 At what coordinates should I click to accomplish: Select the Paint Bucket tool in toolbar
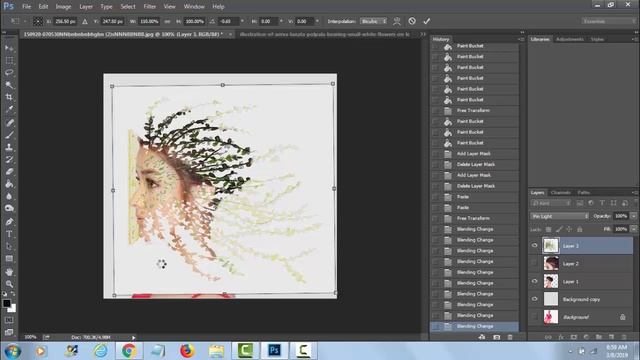pyautogui.click(x=9, y=184)
